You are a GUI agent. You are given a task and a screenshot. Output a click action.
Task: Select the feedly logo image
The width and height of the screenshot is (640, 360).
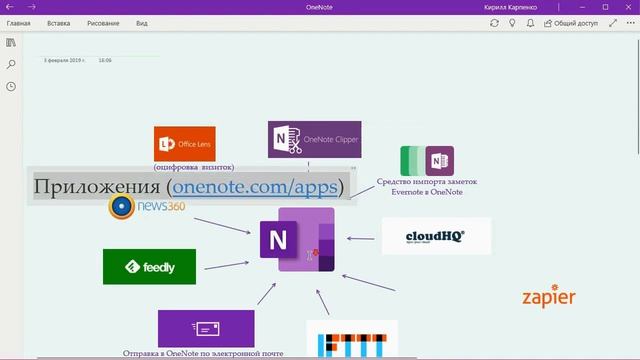coord(149,267)
